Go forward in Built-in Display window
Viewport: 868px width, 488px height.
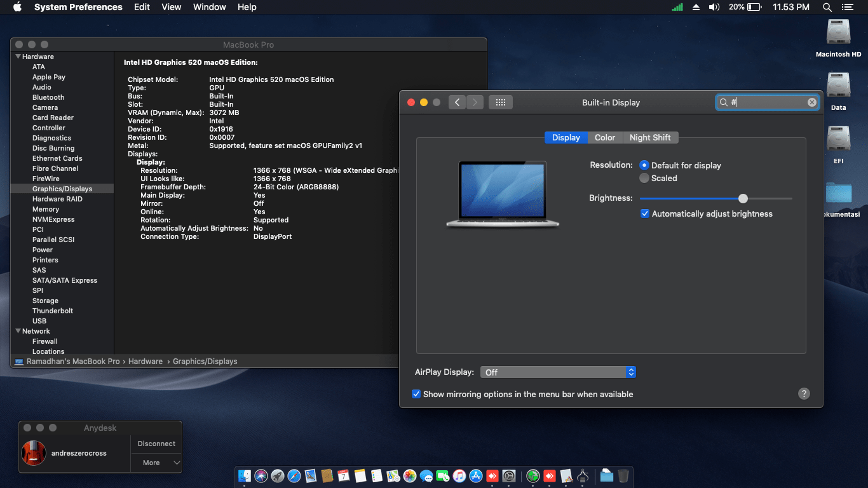(475, 102)
